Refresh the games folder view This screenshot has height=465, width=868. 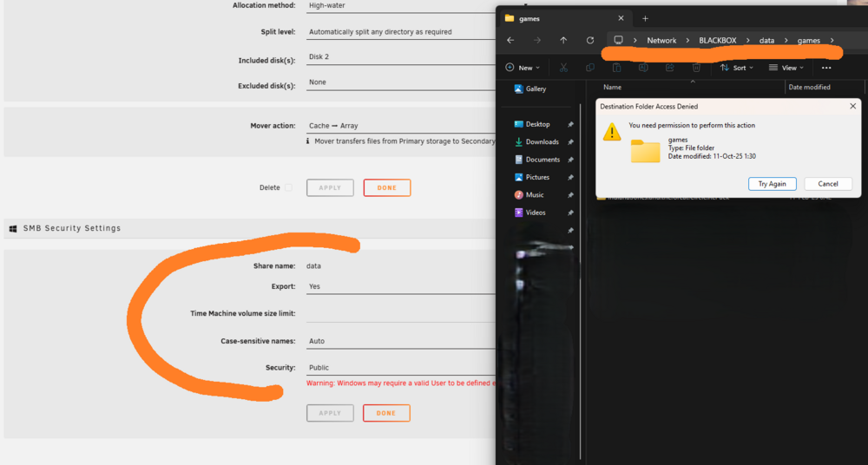tap(590, 41)
